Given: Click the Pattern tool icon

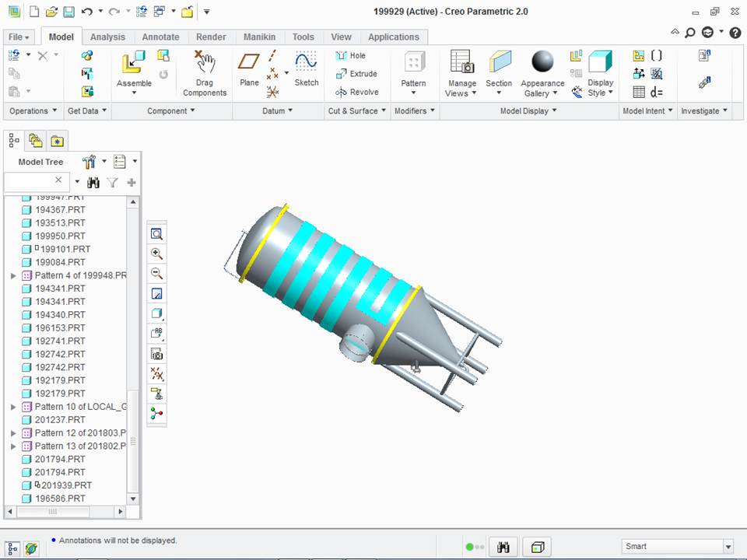Looking at the screenshot, I should (x=413, y=62).
